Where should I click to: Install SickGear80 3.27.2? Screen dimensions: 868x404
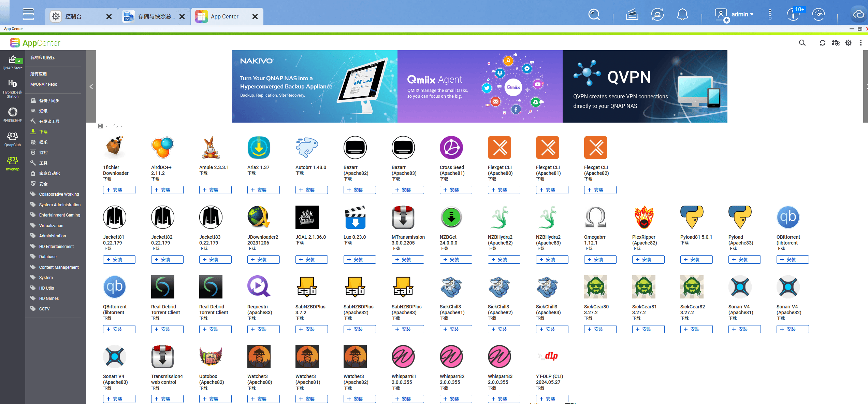coord(600,329)
